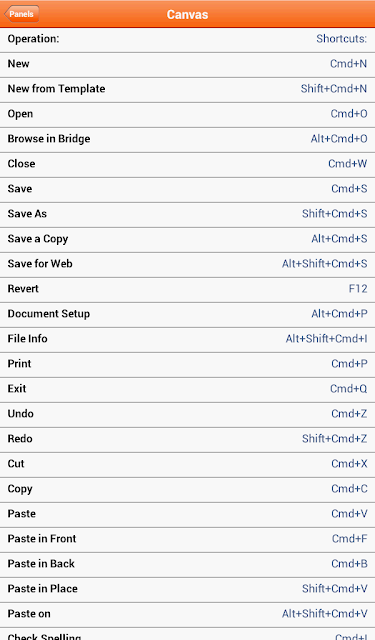This screenshot has width=375, height=640.
Task: Select the Save As row
Action: click(x=187, y=214)
